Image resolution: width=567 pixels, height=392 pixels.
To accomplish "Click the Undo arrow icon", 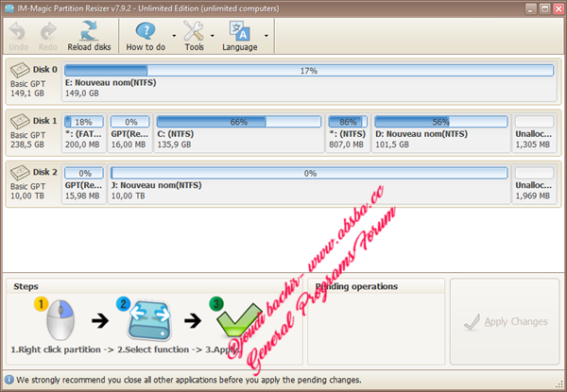I will click(x=18, y=32).
